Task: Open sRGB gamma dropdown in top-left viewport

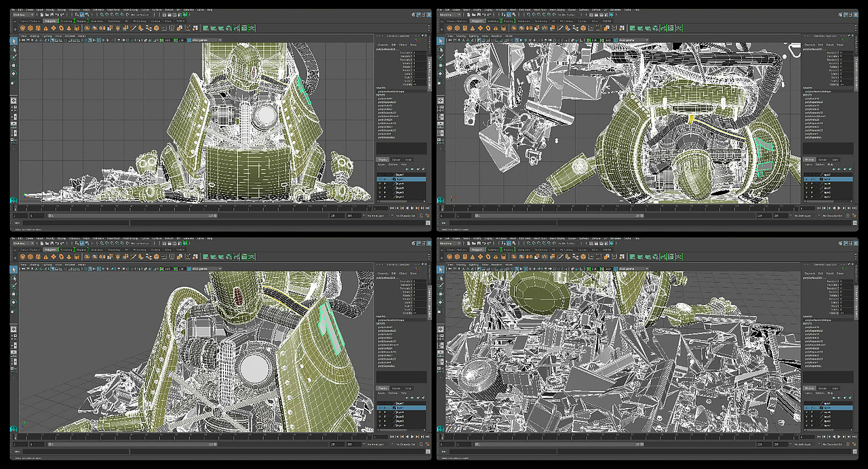Action: [x=203, y=40]
